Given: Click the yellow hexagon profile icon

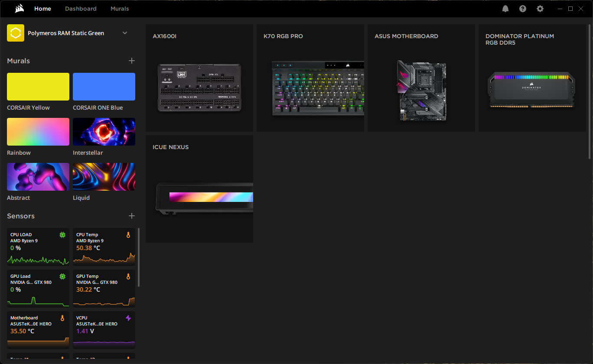Looking at the screenshot, I should click(16, 33).
